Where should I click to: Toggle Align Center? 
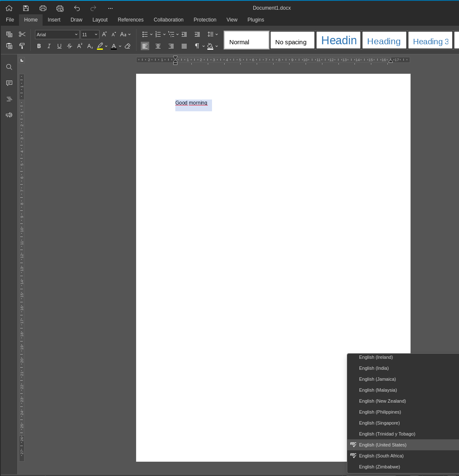tap(158, 46)
